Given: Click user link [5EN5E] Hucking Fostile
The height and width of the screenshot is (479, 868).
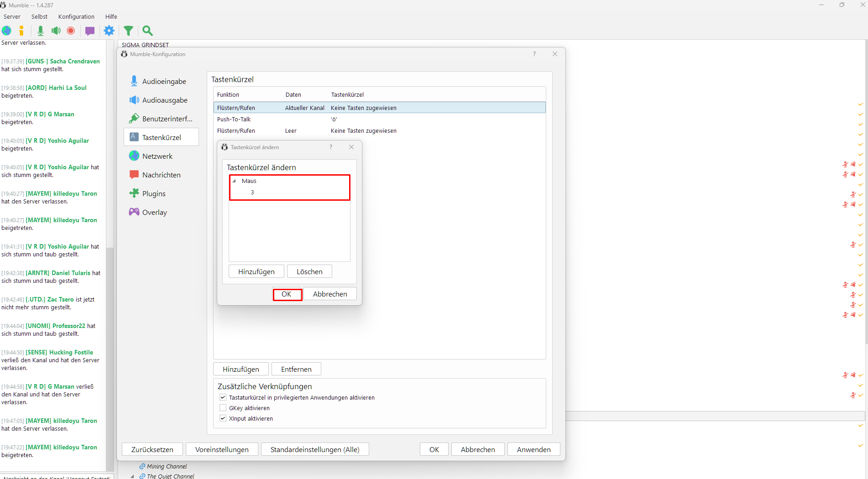Looking at the screenshot, I should pos(59,352).
